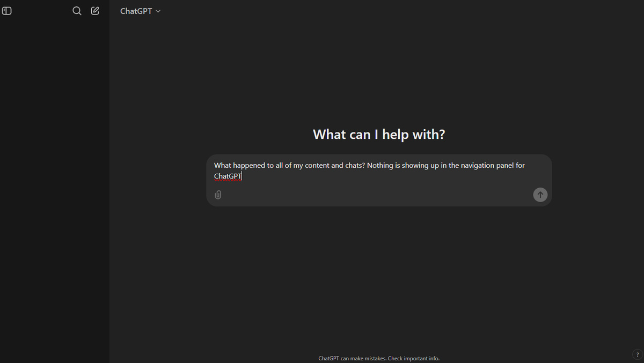Toggle the sidebar panel icon

[7, 11]
